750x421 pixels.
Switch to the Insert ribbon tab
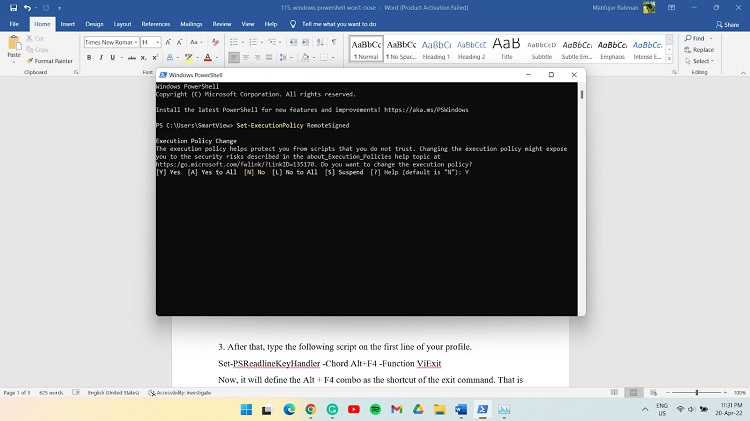click(x=67, y=23)
